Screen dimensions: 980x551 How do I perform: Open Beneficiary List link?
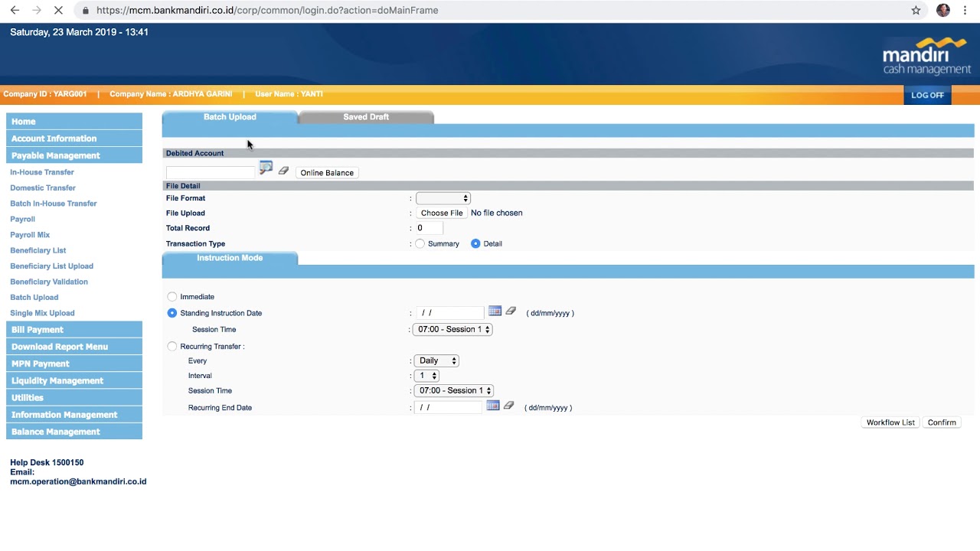pyautogui.click(x=38, y=250)
